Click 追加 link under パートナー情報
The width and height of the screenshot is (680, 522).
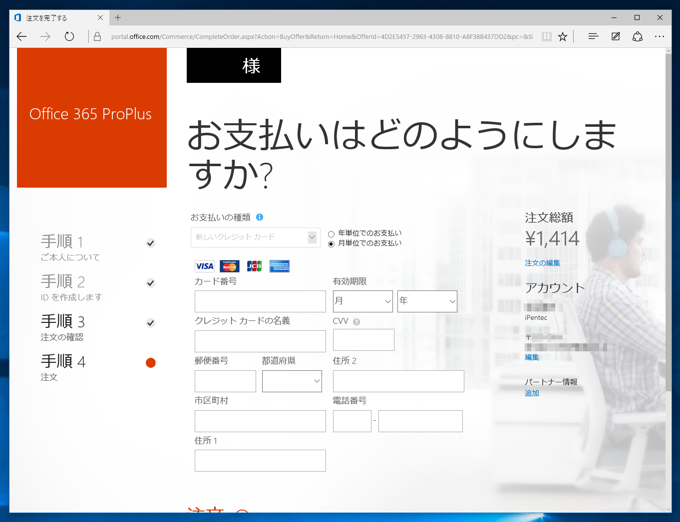coord(532,393)
